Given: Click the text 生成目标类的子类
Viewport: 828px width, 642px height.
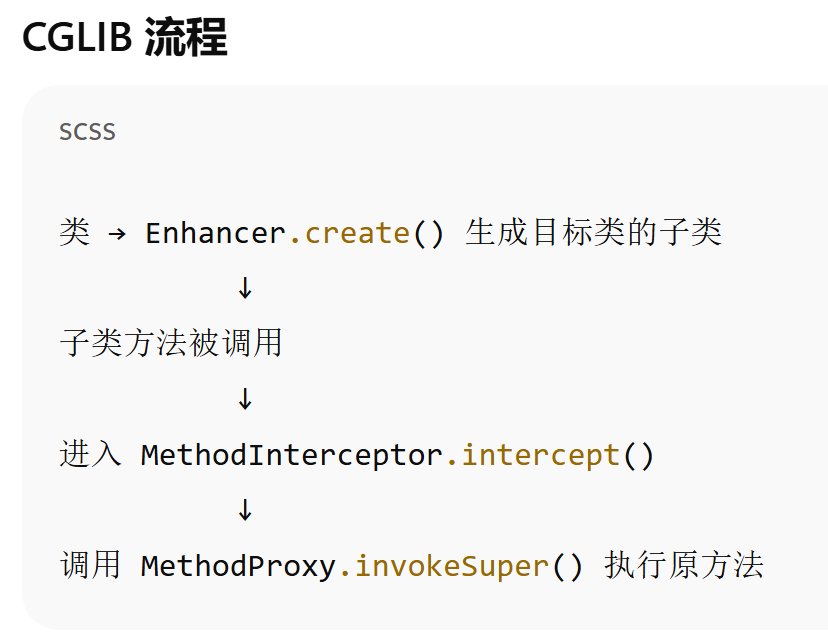Looking at the screenshot, I should (x=593, y=234).
